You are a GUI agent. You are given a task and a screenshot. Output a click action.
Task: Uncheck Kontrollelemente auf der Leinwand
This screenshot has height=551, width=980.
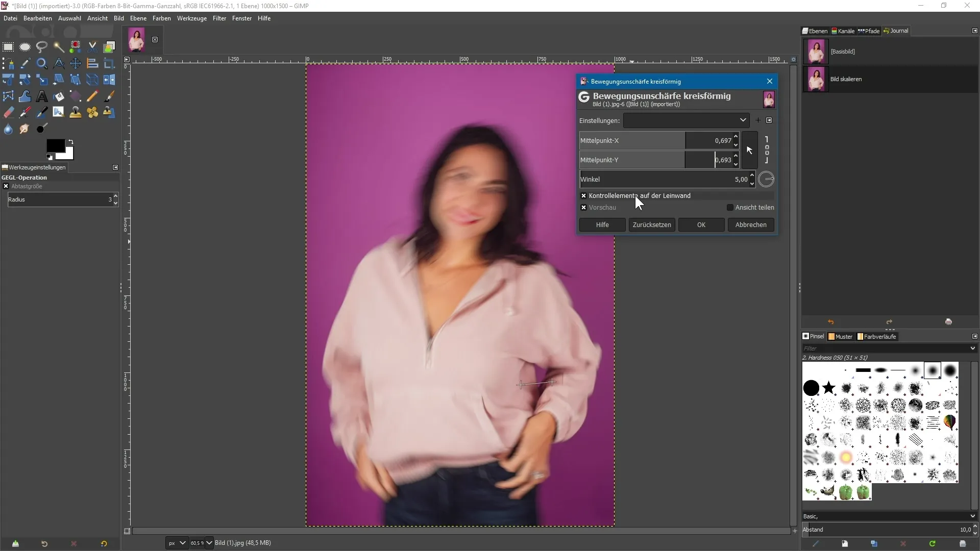[584, 196]
